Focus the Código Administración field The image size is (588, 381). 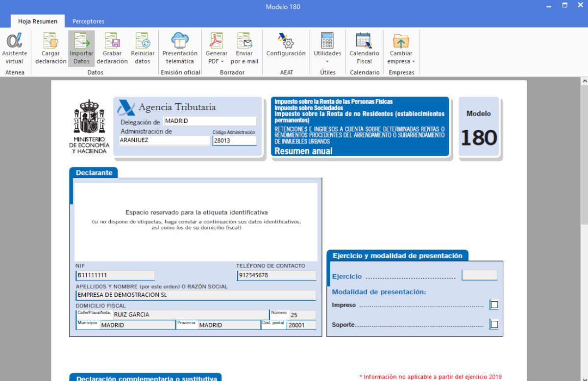(234, 141)
